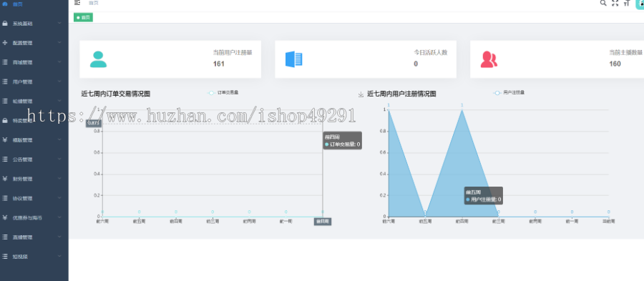Open the 协议管理 menu label
The image size is (644, 281).
tap(23, 199)
